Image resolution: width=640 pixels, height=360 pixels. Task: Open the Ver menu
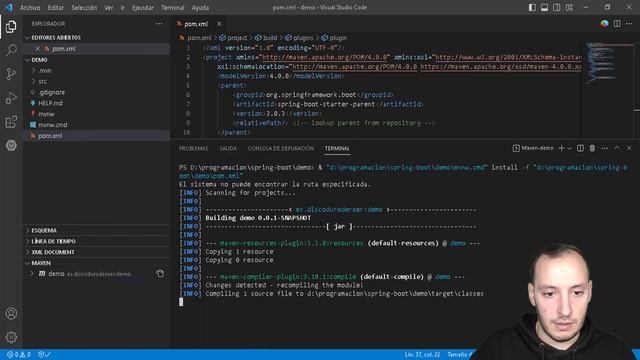[109, 8]
